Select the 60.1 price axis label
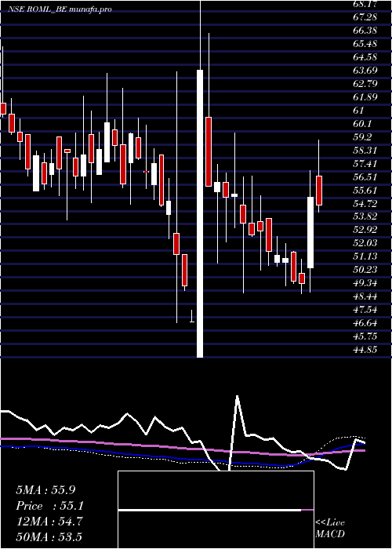Image resolution: width=392 pixels, height=549 pixels. pos(362,124)
